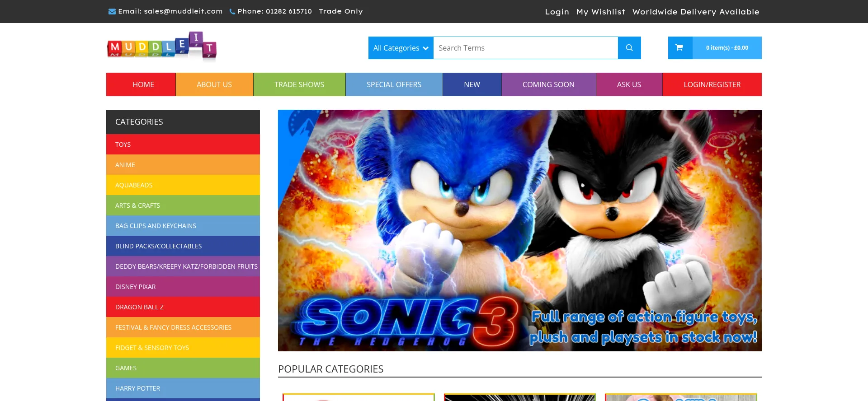Click the phone handset icon

point(232,12)
